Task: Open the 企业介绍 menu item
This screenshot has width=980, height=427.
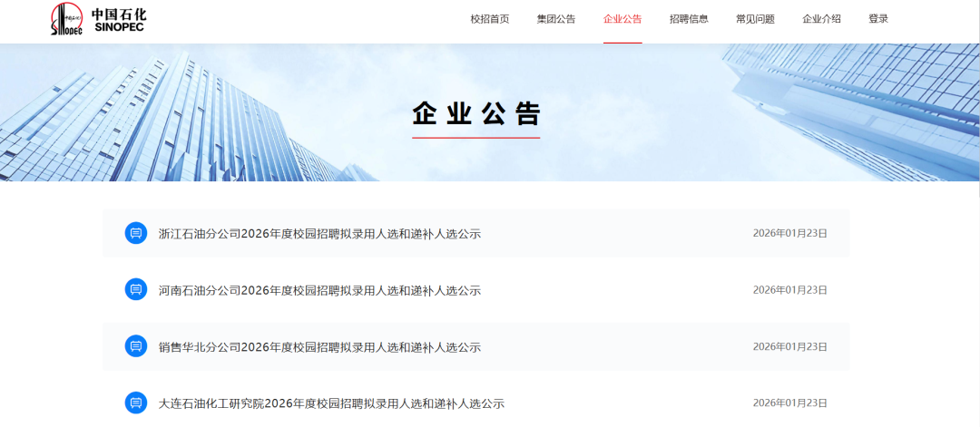Action: pos(821,19)
